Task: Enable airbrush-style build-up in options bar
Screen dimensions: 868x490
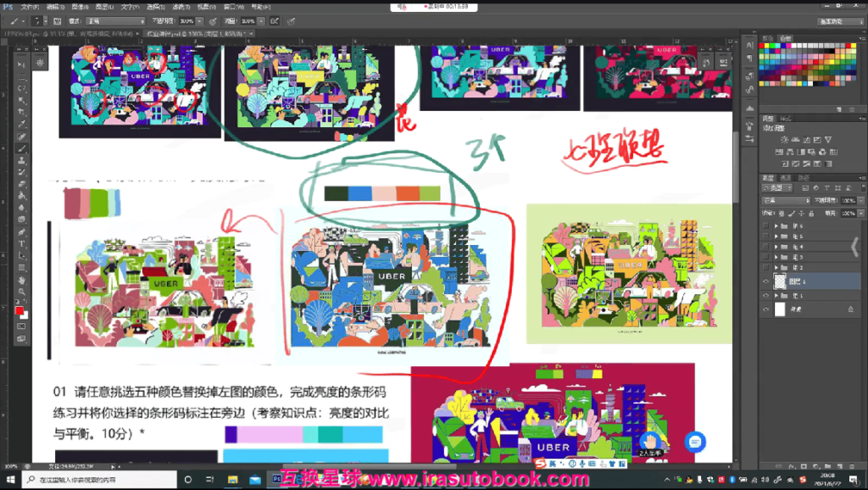Action: tap(274, 21)
